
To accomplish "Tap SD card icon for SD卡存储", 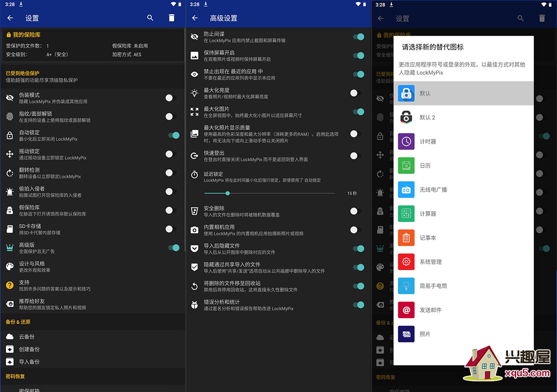I will (x=10, y=229).
